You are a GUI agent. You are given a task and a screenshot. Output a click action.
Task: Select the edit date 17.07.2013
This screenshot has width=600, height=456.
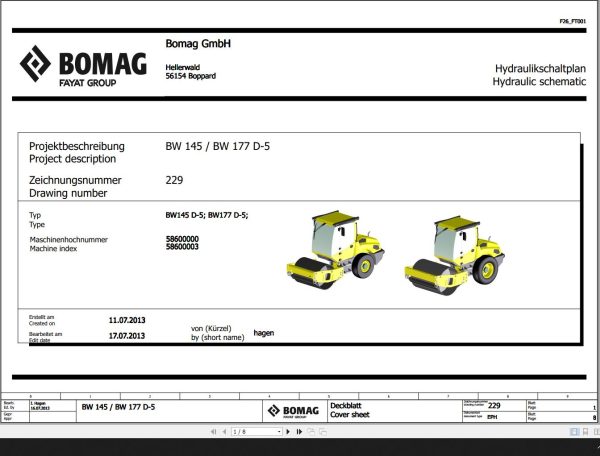pos(127,336)
